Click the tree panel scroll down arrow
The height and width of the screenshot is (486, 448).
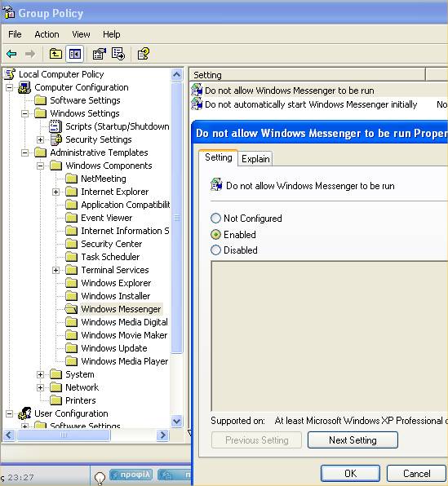177,422
